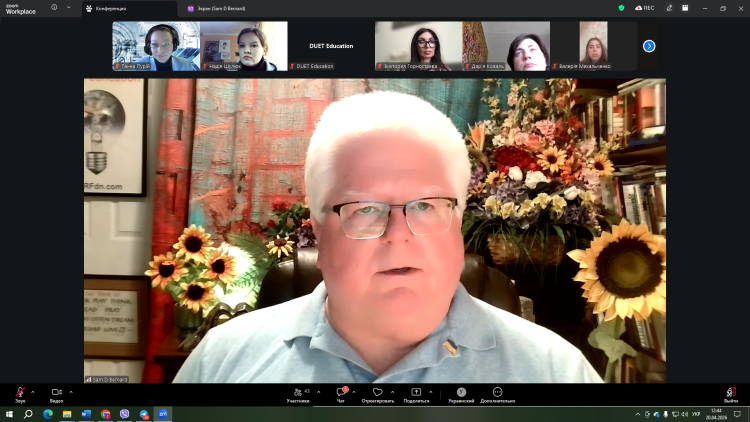This screenshot has height=422, width=750.
Task: Select the first participant video thumbnail
Action: [x=156, y=46]
